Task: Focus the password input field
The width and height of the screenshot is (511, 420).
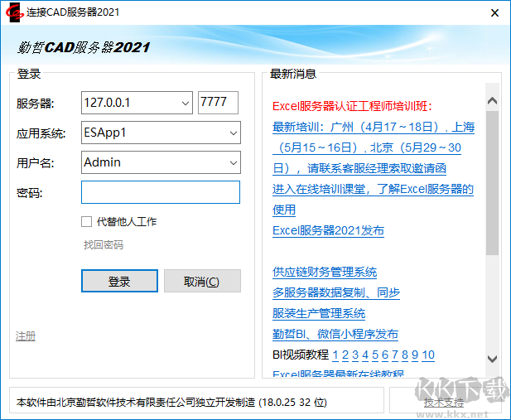Action: coord(161,192)
